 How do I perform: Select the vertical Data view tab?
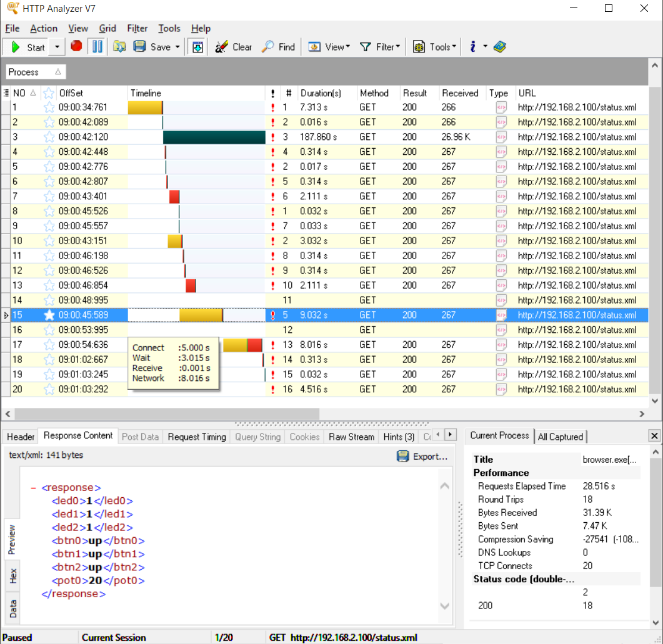coord(13,608)
